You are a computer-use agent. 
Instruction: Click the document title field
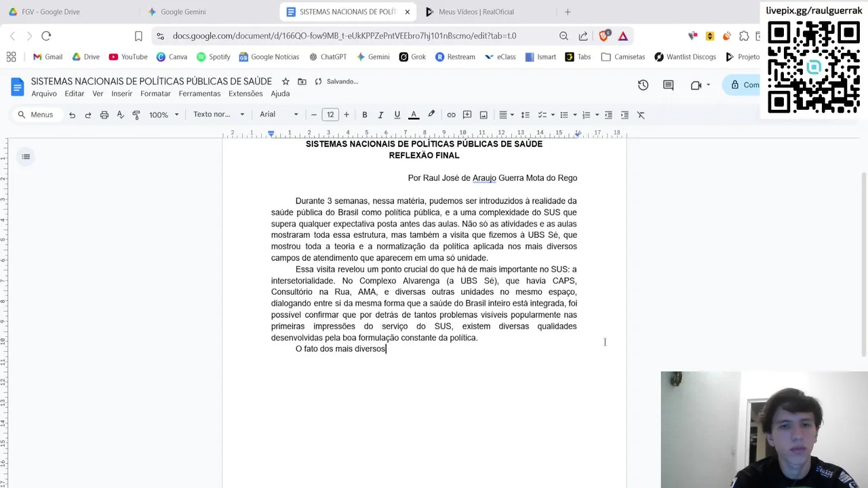point(151,81)
